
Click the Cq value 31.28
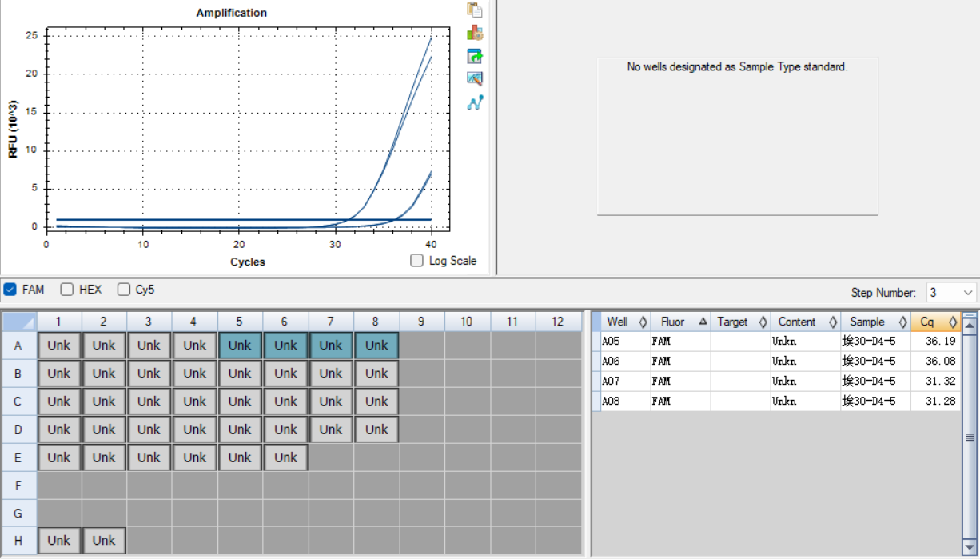pyautogui.click(x=941, y=401)
